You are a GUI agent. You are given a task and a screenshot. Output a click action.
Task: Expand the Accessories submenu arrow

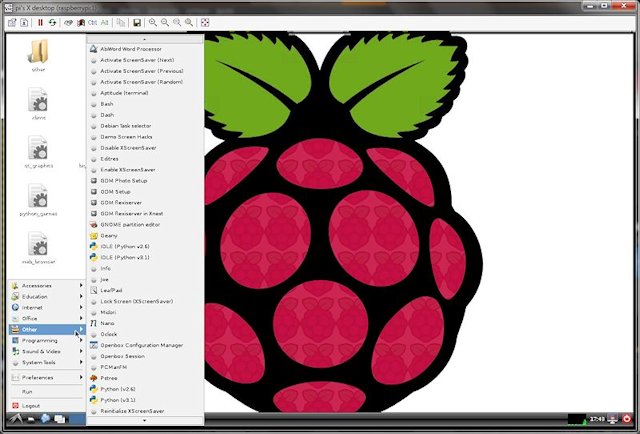[x=81, y=285]
